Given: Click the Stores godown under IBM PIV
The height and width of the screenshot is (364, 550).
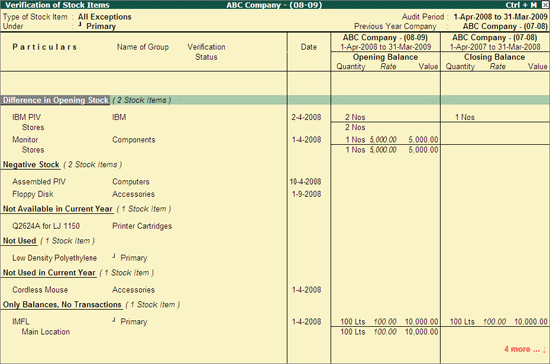Looking at the screenshot, I should 33,127.
